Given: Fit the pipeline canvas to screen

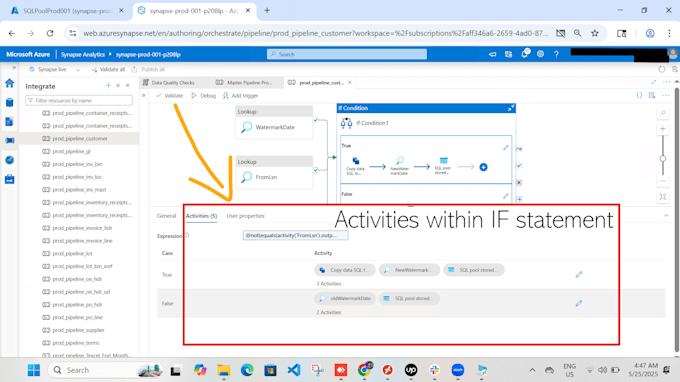Looking at the screenshot, I should (663, 197).
